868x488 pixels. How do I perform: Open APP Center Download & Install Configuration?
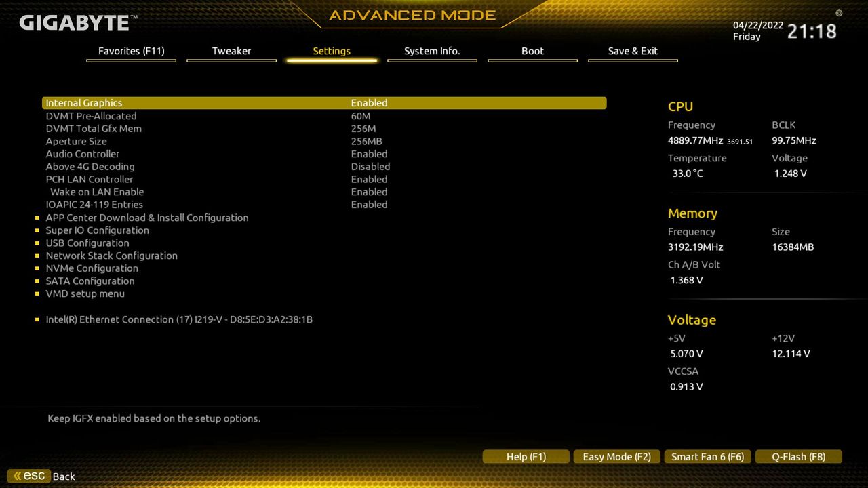pos(147,218)
